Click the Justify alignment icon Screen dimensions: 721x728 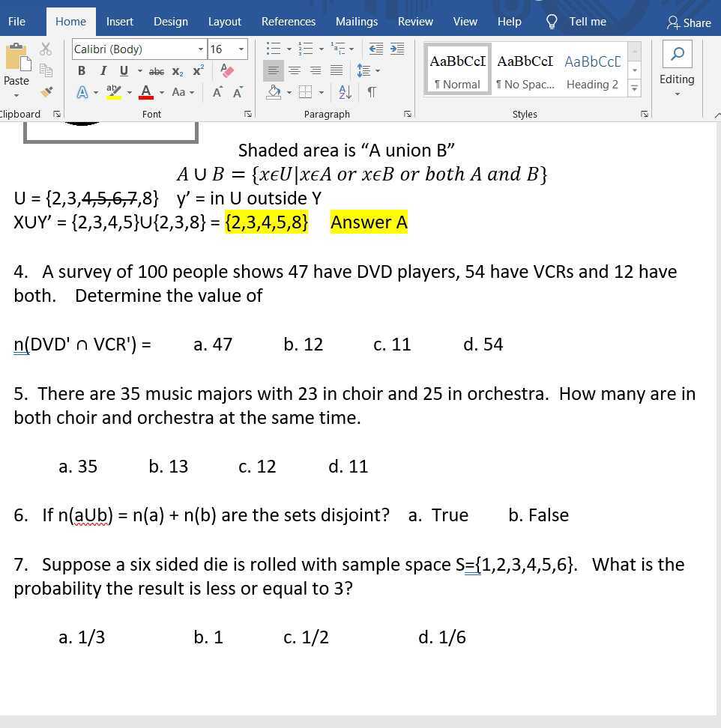tap(337, 70)
